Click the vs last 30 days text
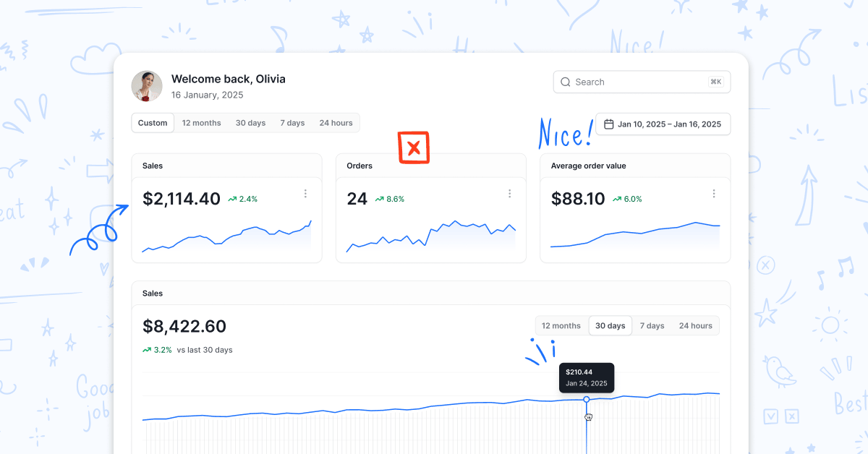868x454 pixels. (205, 350)
